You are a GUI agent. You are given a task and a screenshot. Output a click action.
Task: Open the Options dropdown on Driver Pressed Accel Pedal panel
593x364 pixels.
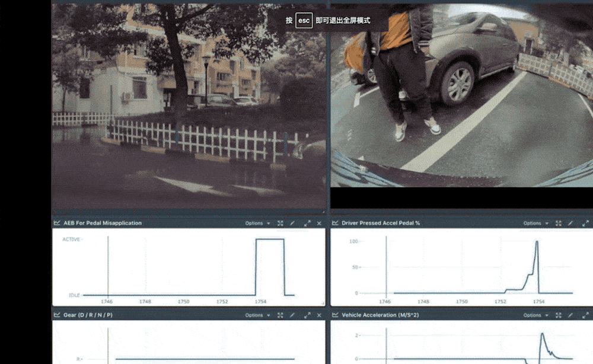tap(534, 223)
